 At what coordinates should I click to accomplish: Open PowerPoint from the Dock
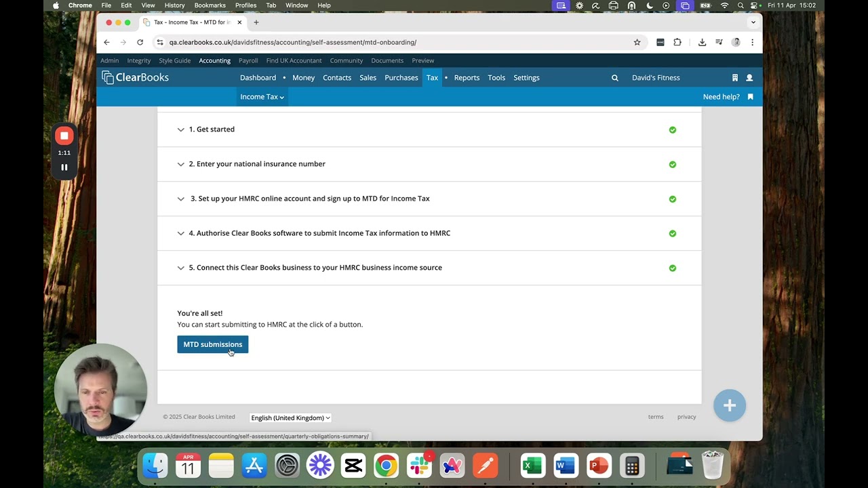point(599,466)
